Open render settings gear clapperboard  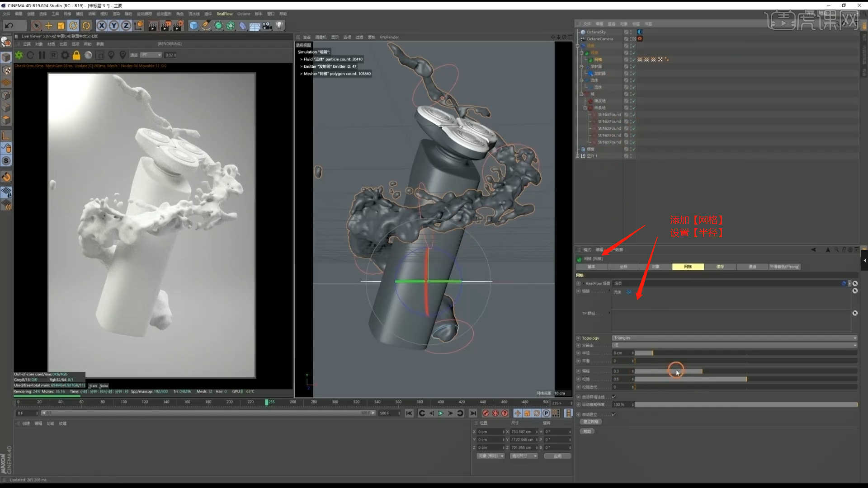point(179,26)
